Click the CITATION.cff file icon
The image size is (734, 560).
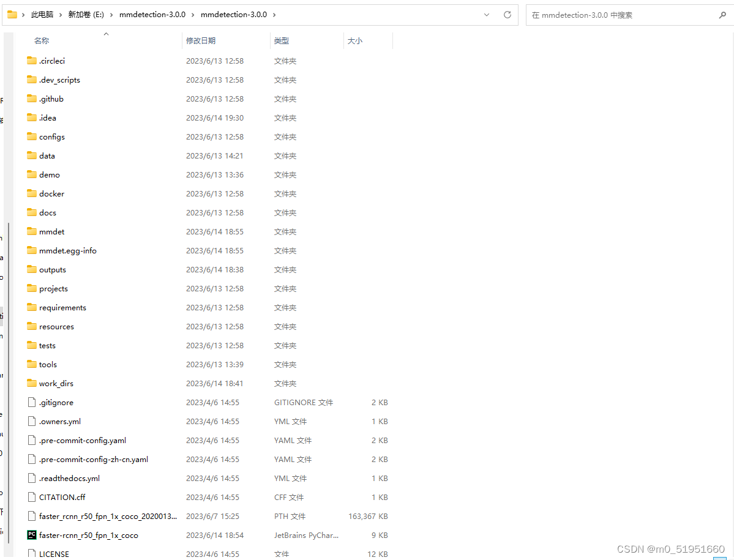click(x=32, y=497)
